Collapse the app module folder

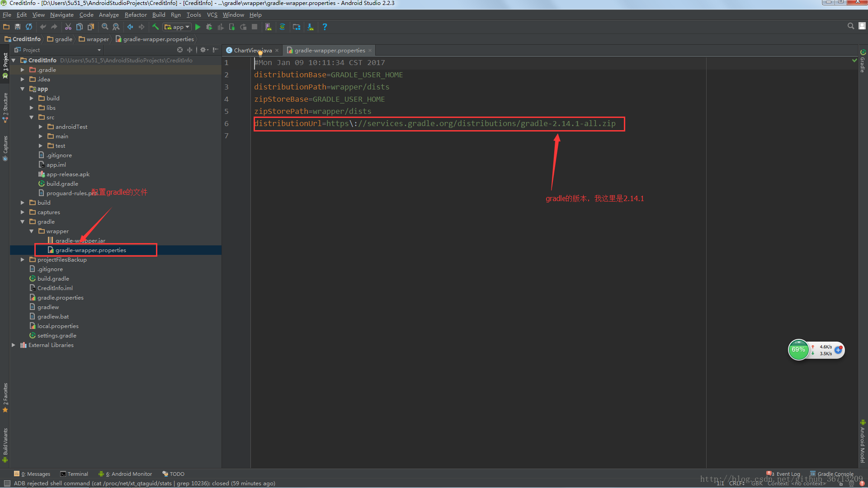pyautogui.click(x=23, y=89)
